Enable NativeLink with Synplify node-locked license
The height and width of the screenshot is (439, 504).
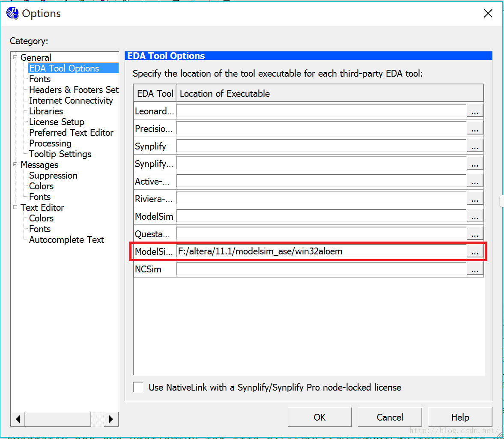138,387
